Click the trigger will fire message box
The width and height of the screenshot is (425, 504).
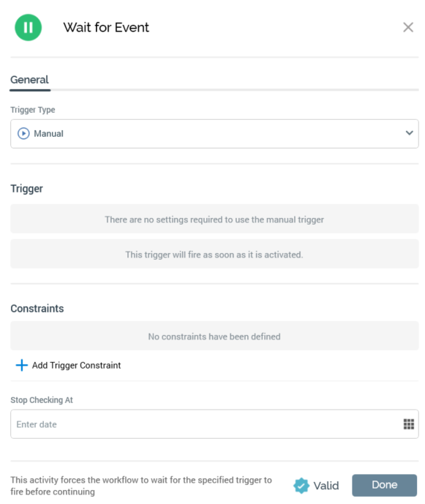coord(214,254)
